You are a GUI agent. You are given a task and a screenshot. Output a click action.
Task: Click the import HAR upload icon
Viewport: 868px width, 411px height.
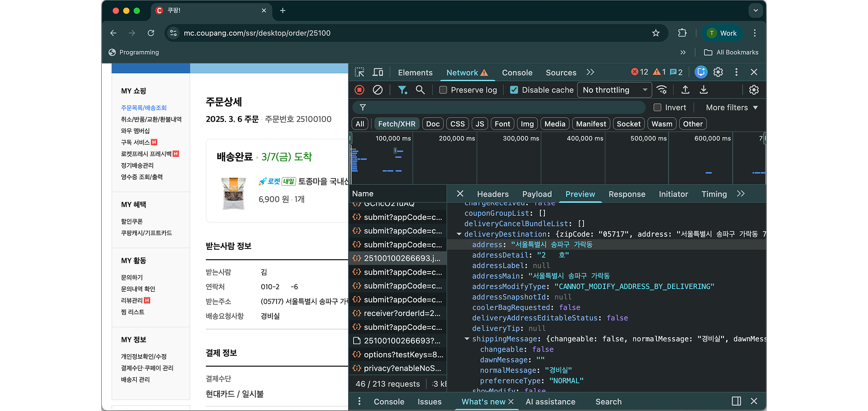click(685, 90)
